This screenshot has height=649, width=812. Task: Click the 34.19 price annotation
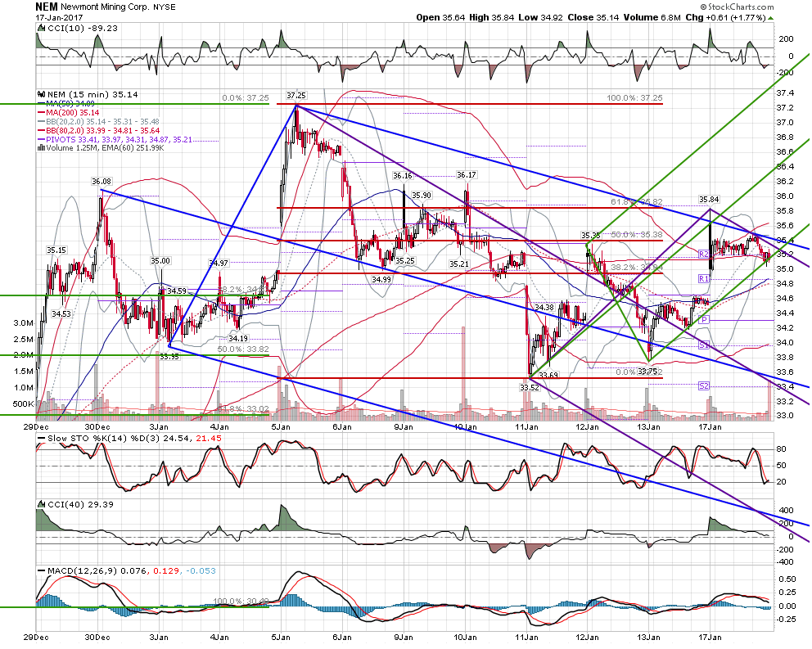(x=238, y=338)
